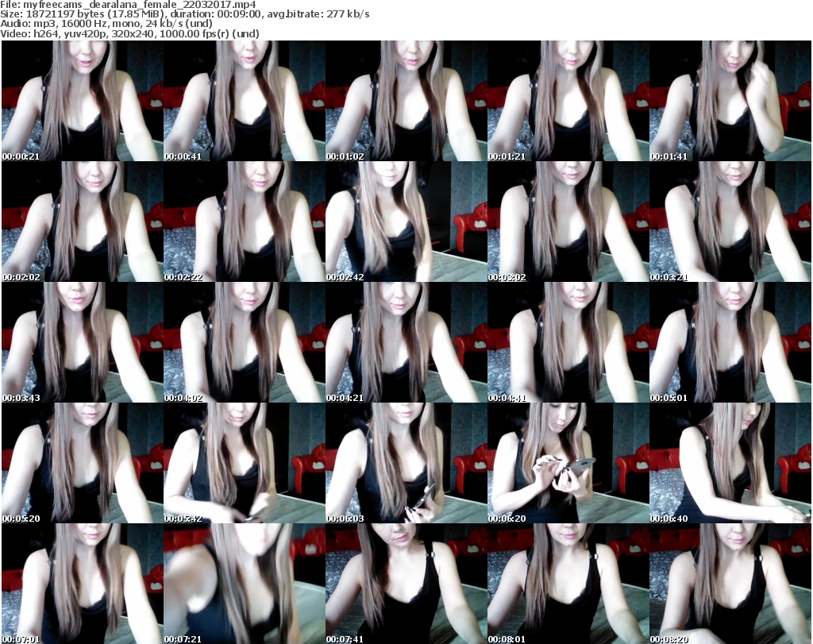This screenshot has width=813, height=644.
Task: Click the Audio mp3 info line
Action: coord(106,24)
